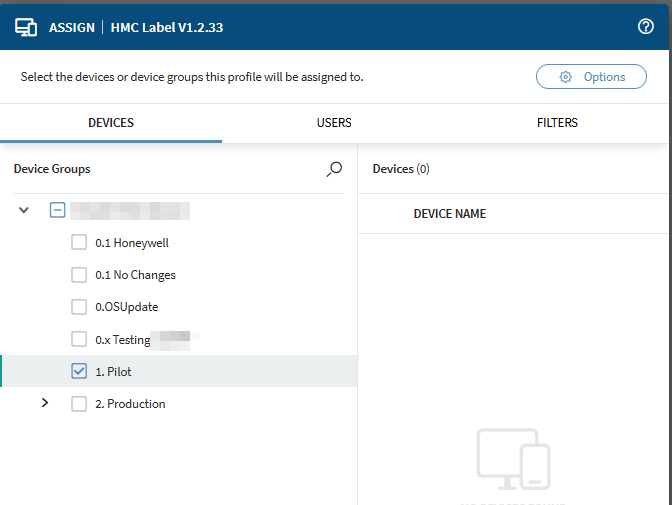Viewport: 672px width, 505px height.
Task: Click the gear icon in Options button
Action: pos(566,77)
